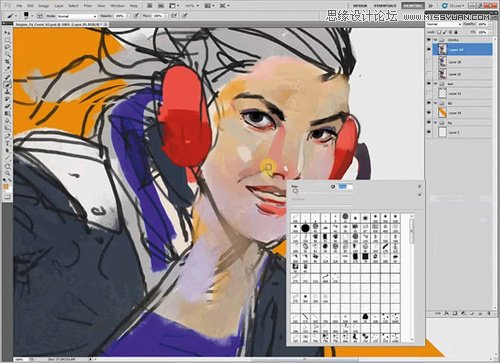
Task: Toggle the Brush panel from options bar
Action: click(x=40, y=16)
